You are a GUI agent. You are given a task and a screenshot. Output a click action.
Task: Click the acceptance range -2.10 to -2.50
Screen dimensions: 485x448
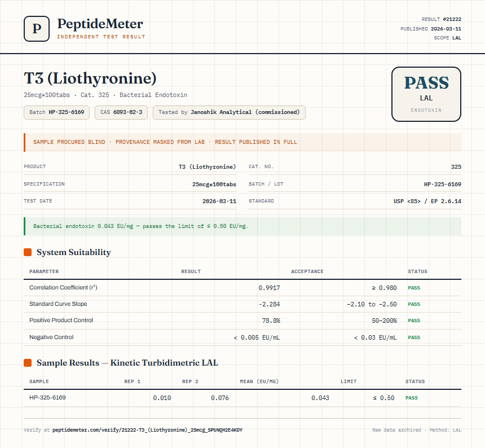[x=372, y=305]
